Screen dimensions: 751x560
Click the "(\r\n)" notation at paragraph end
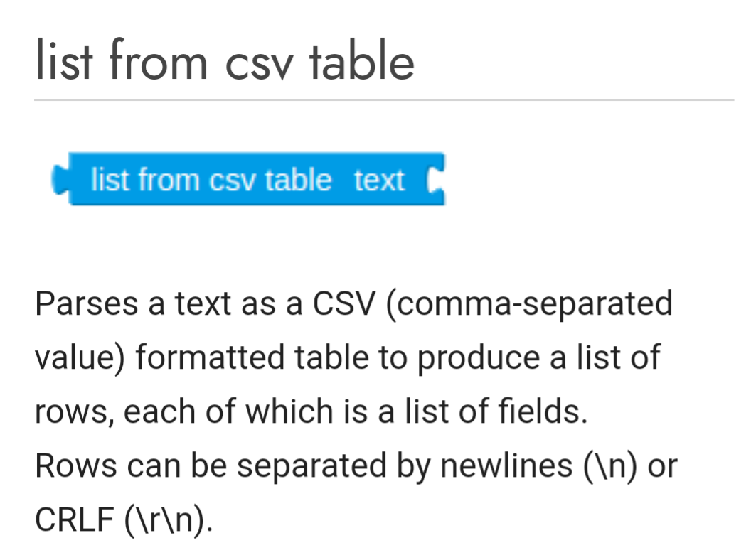point(168,519)
